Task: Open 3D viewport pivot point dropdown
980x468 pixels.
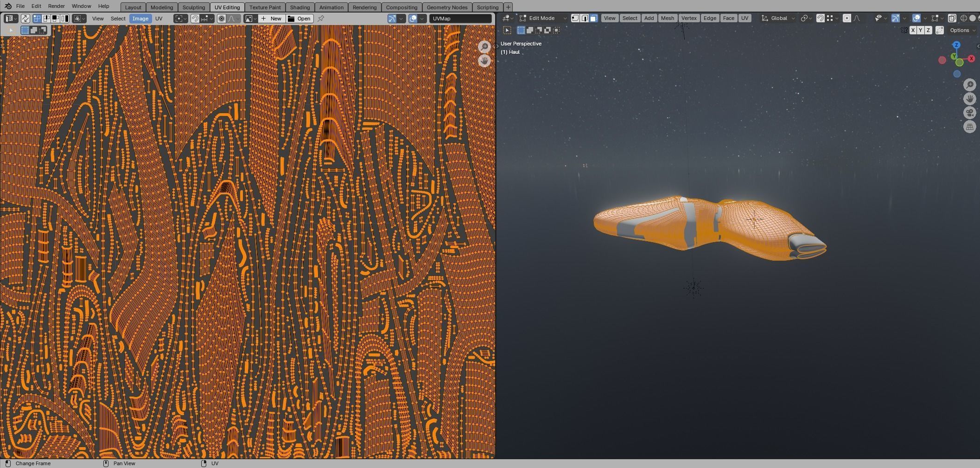Action: pyautogui.click(x=807, y=18)
